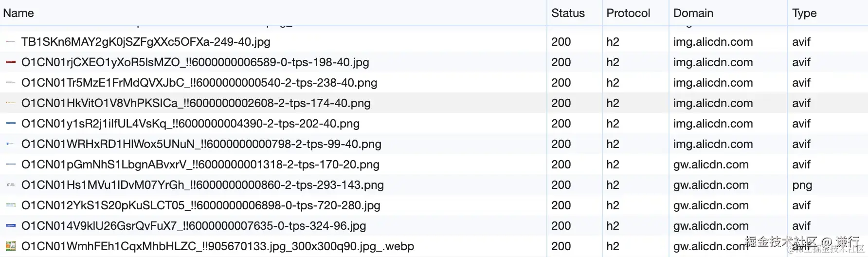Image resolution: width=868 pixels, height=257 pixels.
Task: Click thumbnail icon of O1CN01HkVitO1V8VhPKSICa row
Action: [x=10, y=103]
